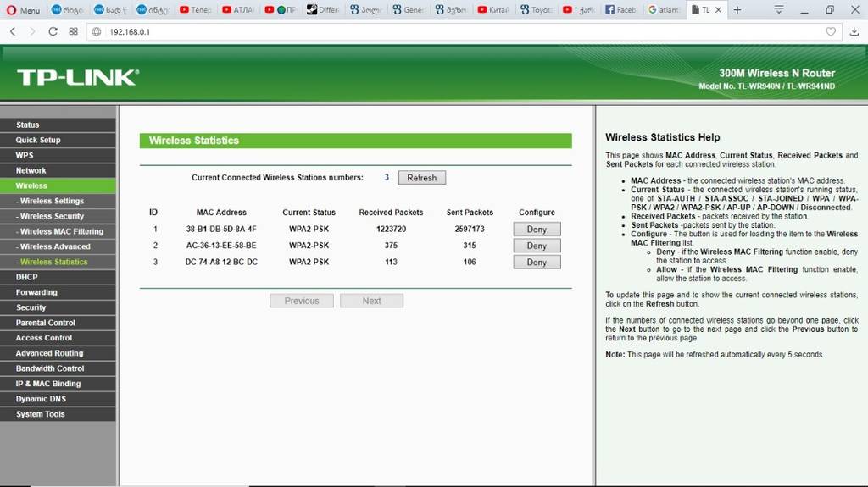Switch to the Gener tab
The image size is (868, 487).
coord(409,9)
